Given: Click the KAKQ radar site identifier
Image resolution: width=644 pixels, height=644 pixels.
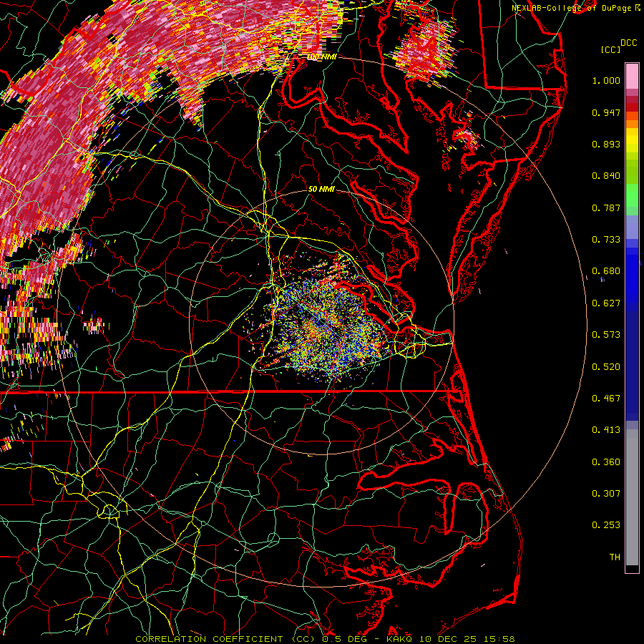Looking at the screenshot, I should click(400, 639).
